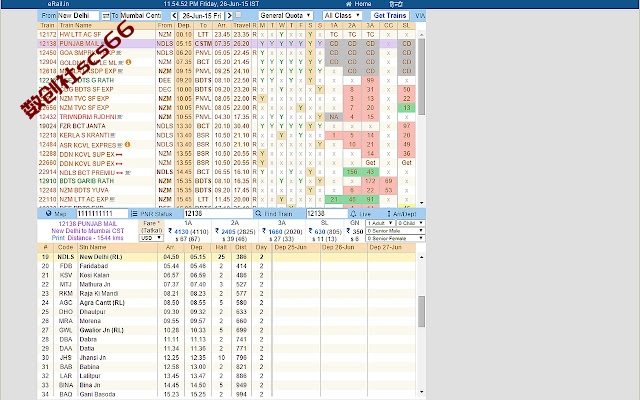
Task: Select train 19024 FZR BCT JANTA
Action: [227, 126]
